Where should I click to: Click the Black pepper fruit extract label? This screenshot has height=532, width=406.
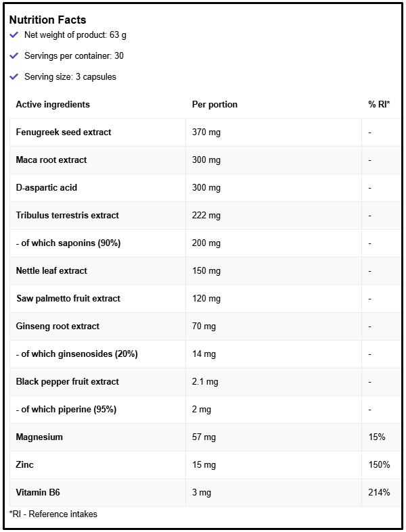point(67,381)
